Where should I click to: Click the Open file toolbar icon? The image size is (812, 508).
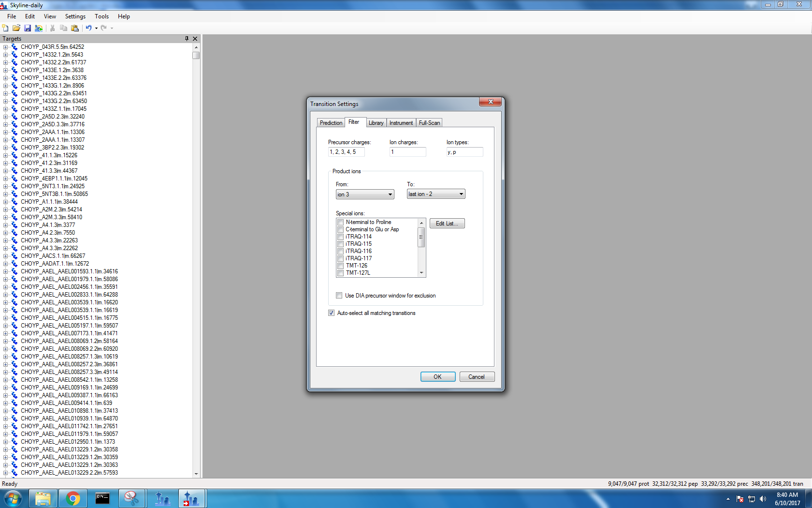(16, 28)
